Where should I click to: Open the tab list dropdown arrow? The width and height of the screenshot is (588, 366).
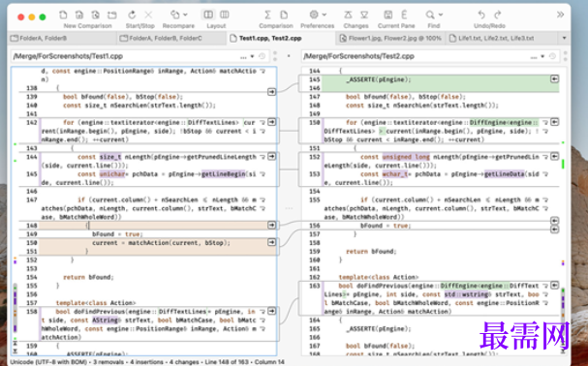pyautogui.click(x=564, y=39)
